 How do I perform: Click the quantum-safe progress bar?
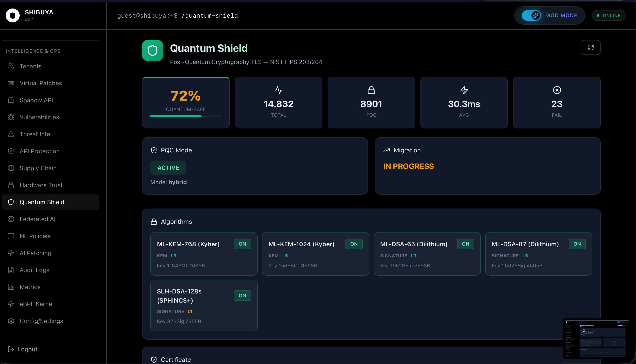[x=185, y=116]
